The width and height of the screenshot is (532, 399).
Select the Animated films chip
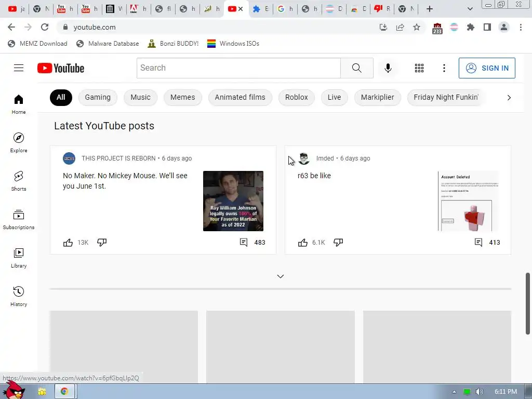pos(240,97)
